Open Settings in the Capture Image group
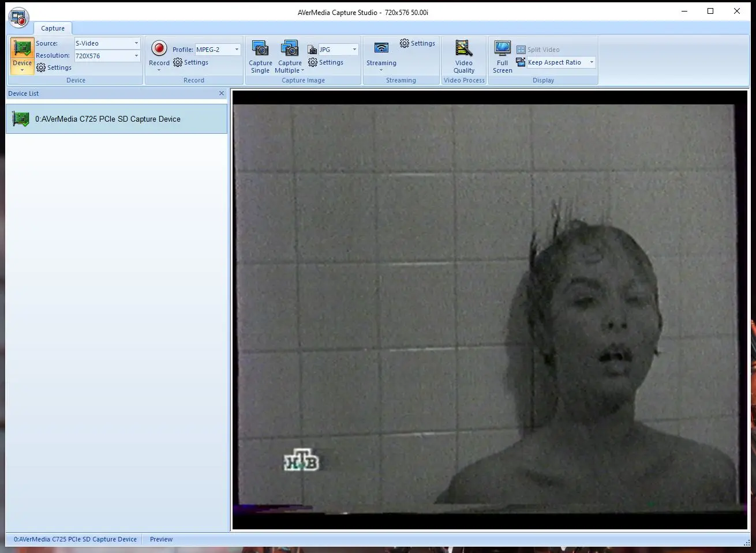The width and height of the screenshot is (756, 553). point(325,62)
